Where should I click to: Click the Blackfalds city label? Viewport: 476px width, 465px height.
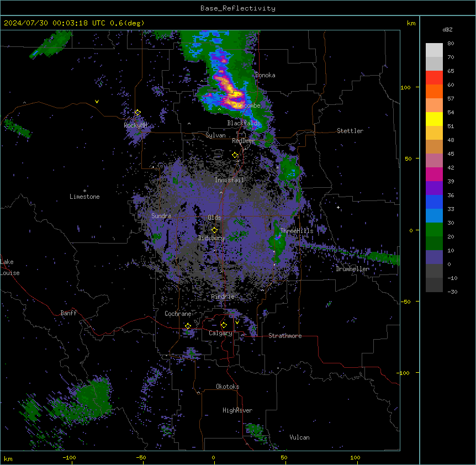tap(244, 123)
